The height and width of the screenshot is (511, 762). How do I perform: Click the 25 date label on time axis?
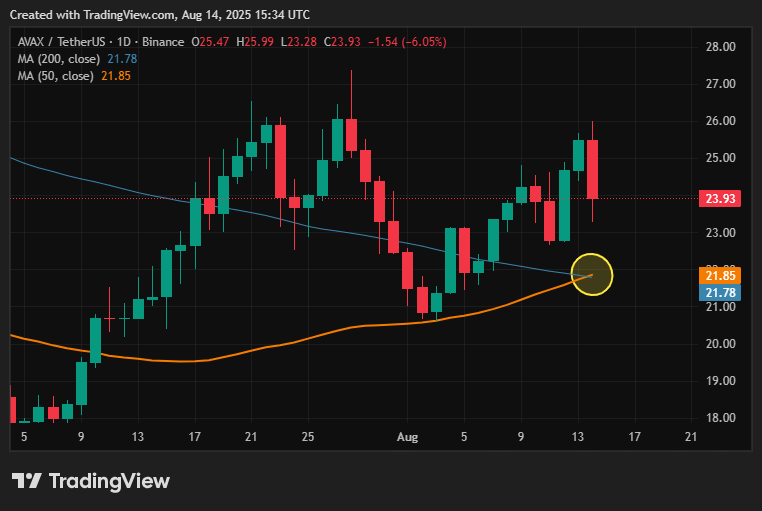point(308,437)
